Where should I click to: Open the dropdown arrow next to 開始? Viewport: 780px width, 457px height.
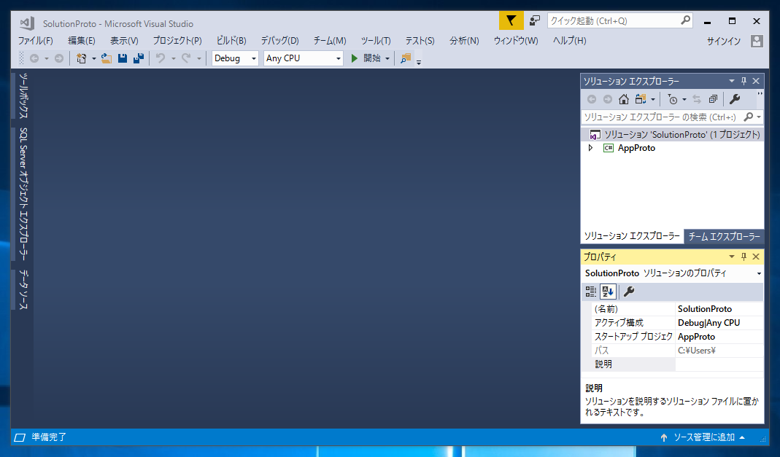point(388,58)
